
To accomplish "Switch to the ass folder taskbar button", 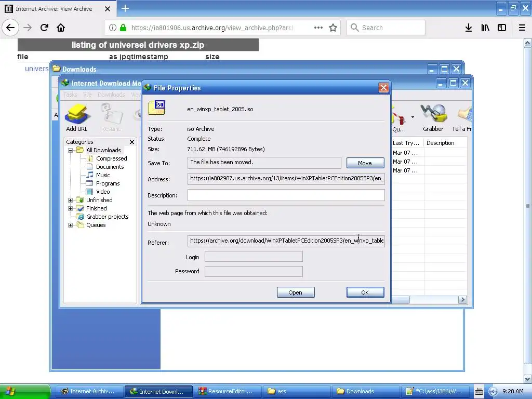I will pos(297,392).
